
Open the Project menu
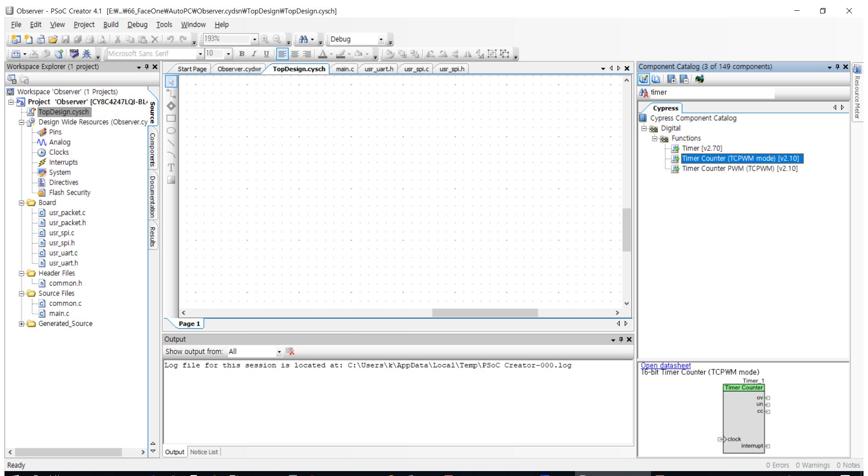tap(84, 25)
